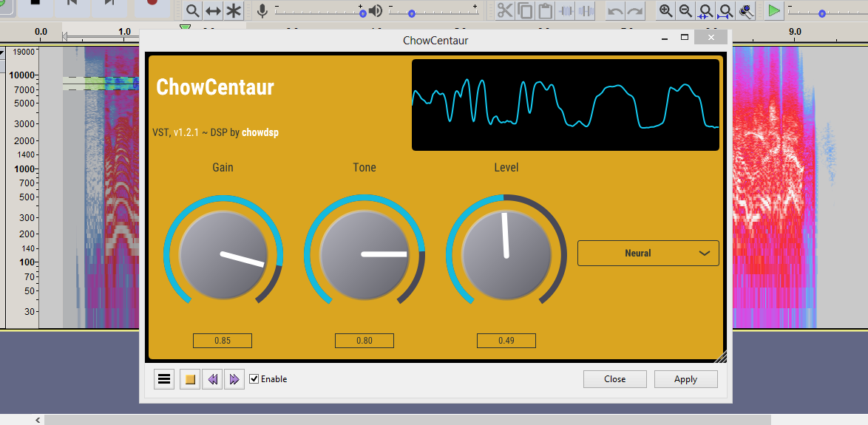Click the recording level slider handle
This screenshot has height=425, width=868.
point(362,13)
